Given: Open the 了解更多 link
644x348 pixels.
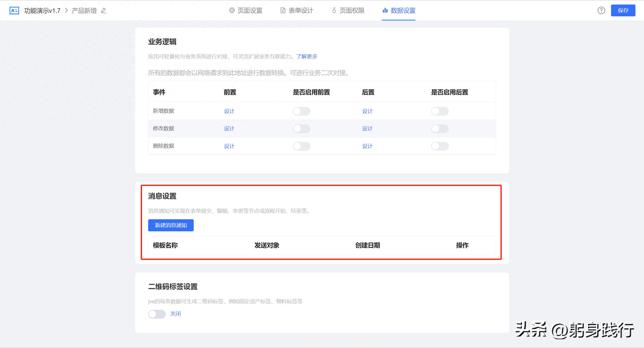Looking at the screenshot, I should pyautogui.click(x=307, y=57).
